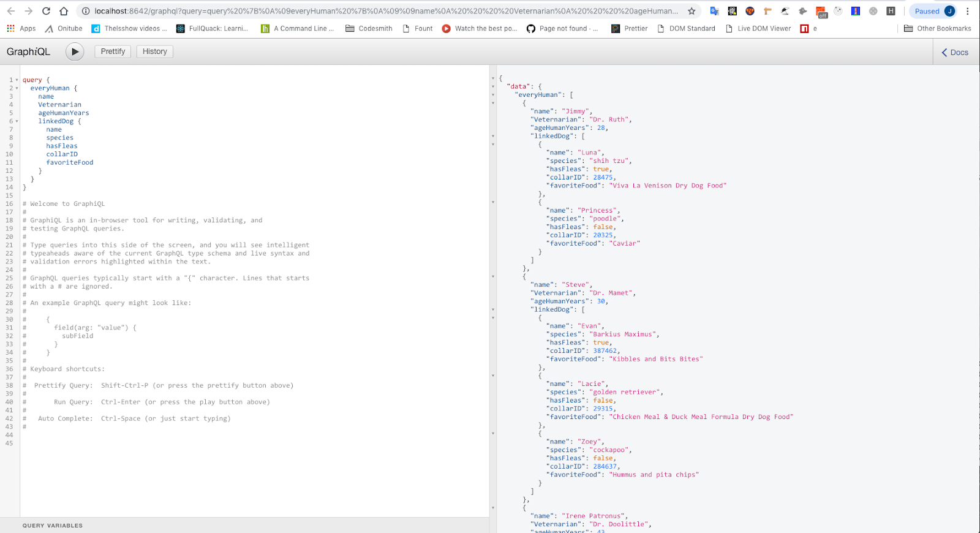Screen dimensions: 980x533
Task: Click the collarID value 387462
Action: (x=605, y=351)
